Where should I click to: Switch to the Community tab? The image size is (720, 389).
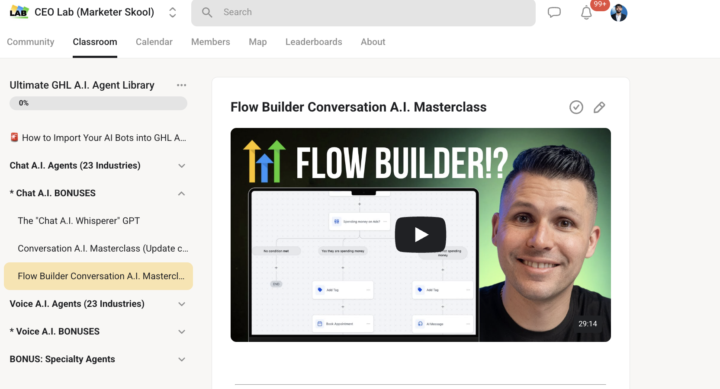coord(30,42)
